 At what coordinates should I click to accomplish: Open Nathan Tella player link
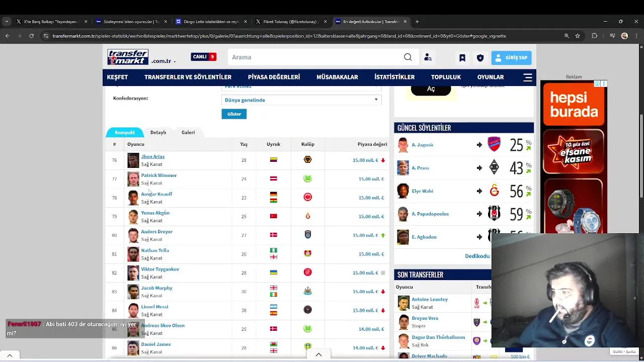pos(155,250)
